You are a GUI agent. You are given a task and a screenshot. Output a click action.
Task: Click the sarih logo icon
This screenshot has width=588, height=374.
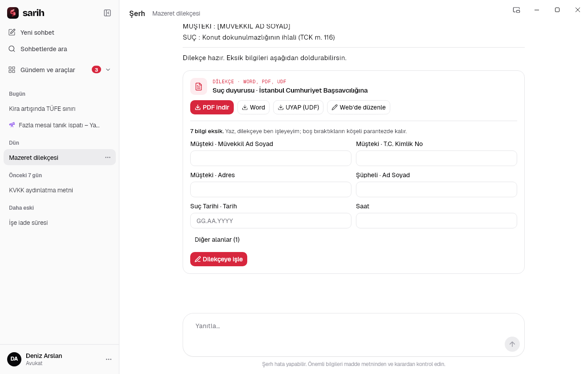pos(13,13)
